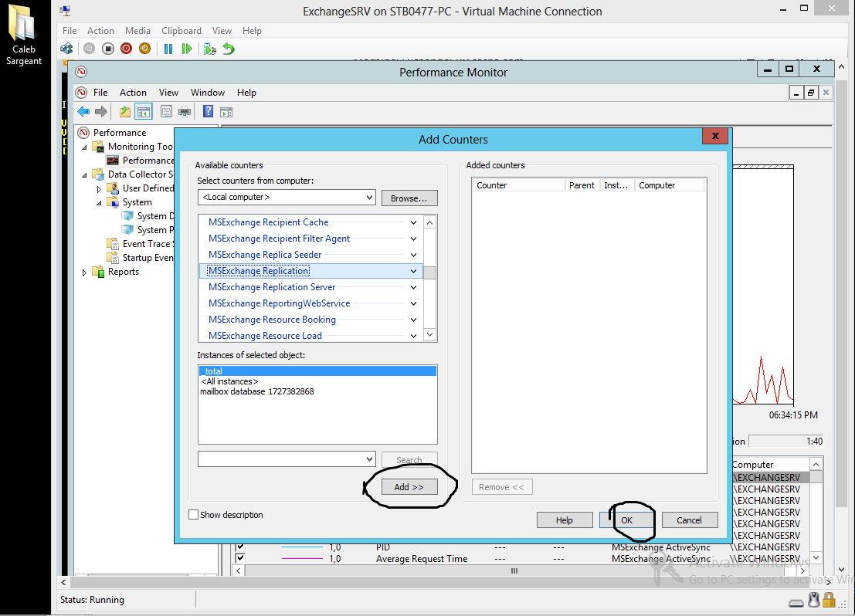Click the keyboard status icon in the VM status bar
The image size is (855, 616).
[796, 602]
